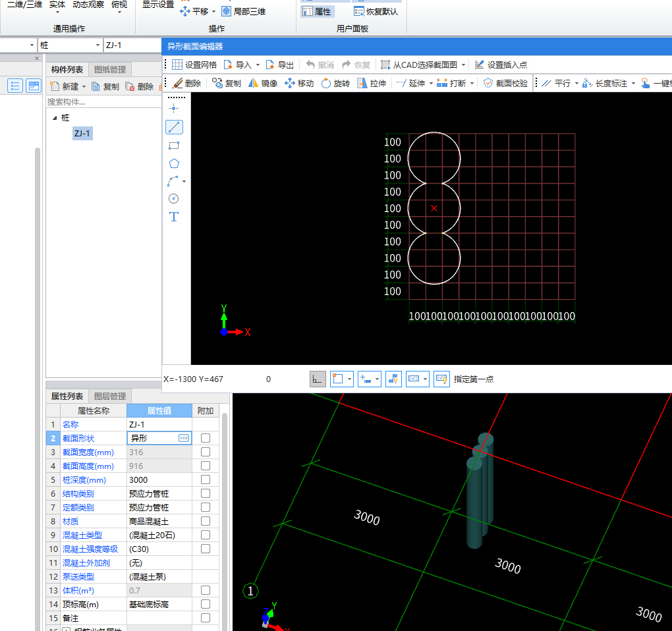Click the 复制 button in component list

pos(105,86)
